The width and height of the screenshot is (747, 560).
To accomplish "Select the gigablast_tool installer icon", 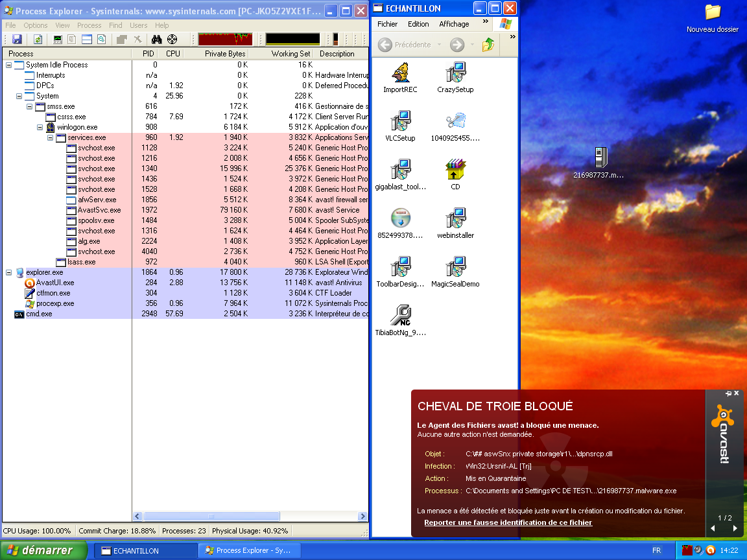I will [x=400, y=175].
